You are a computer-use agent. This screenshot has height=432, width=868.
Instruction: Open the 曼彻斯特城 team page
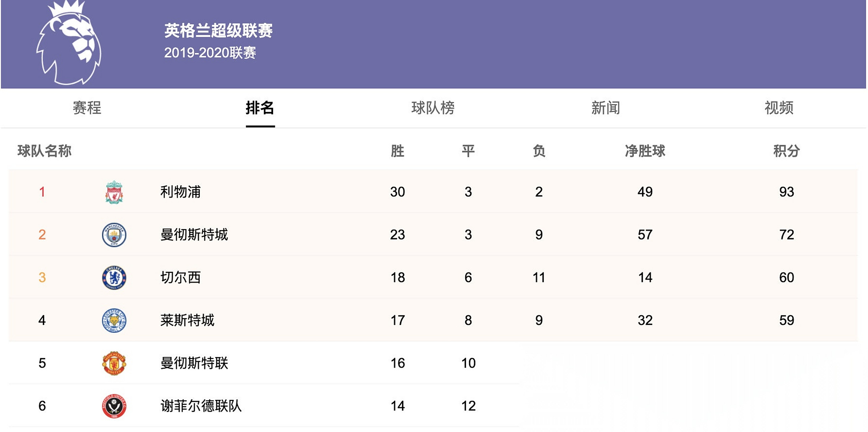click(194, 235)
